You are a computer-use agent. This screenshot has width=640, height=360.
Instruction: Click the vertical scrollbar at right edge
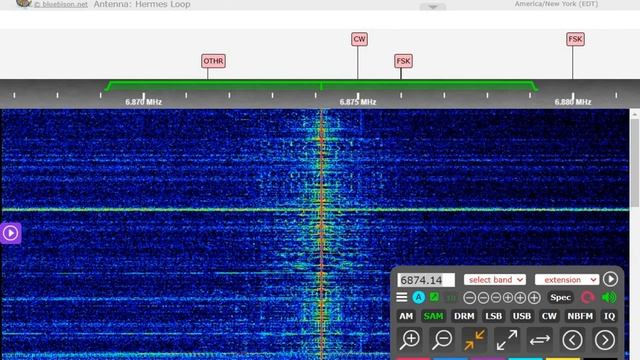tap(635, 163)
